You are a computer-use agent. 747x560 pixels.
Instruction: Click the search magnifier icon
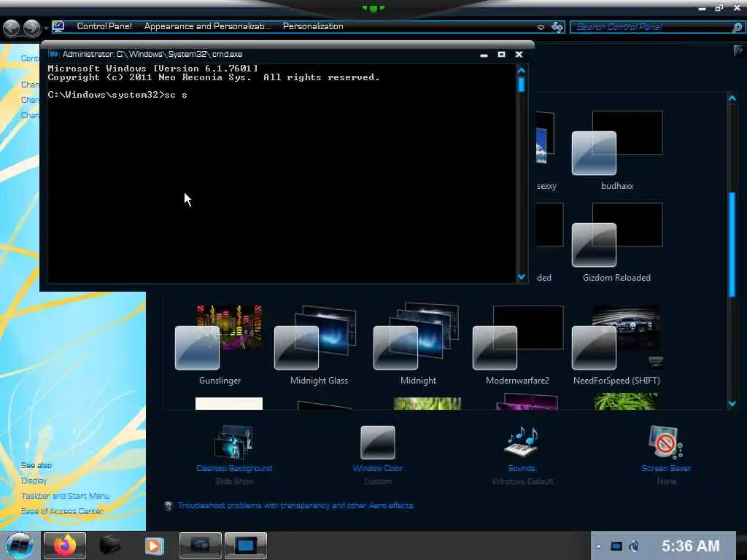737,27
